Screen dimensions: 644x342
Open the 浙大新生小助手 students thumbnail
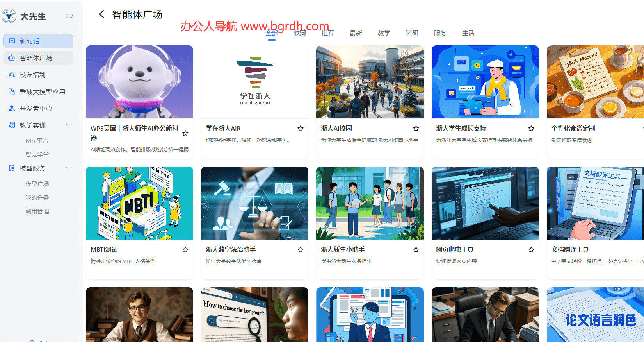(x=370, y=203)
